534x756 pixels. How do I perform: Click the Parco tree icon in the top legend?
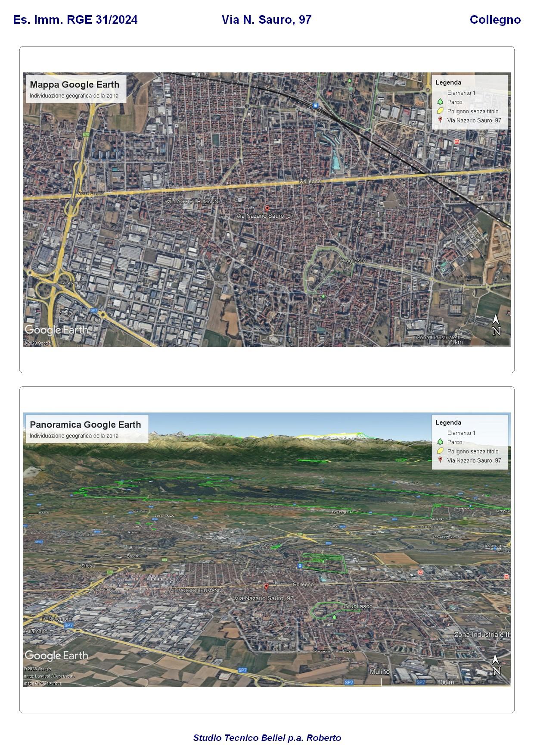440,102
